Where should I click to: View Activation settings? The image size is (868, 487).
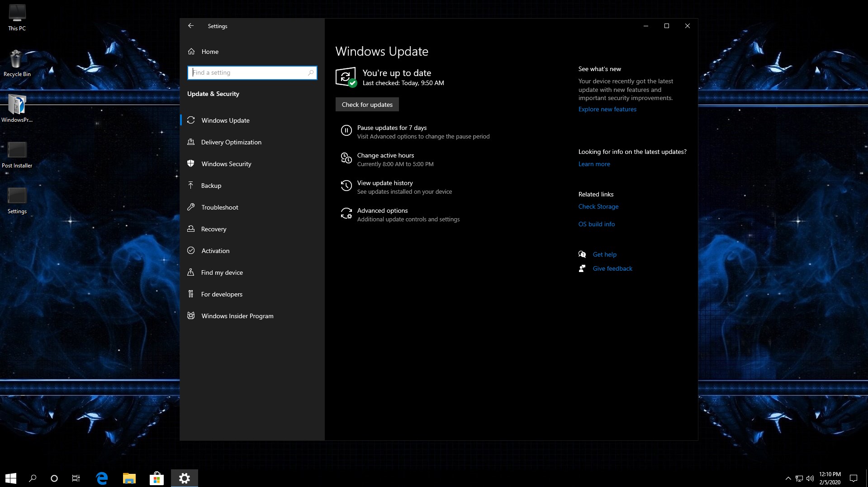(252, 251)
